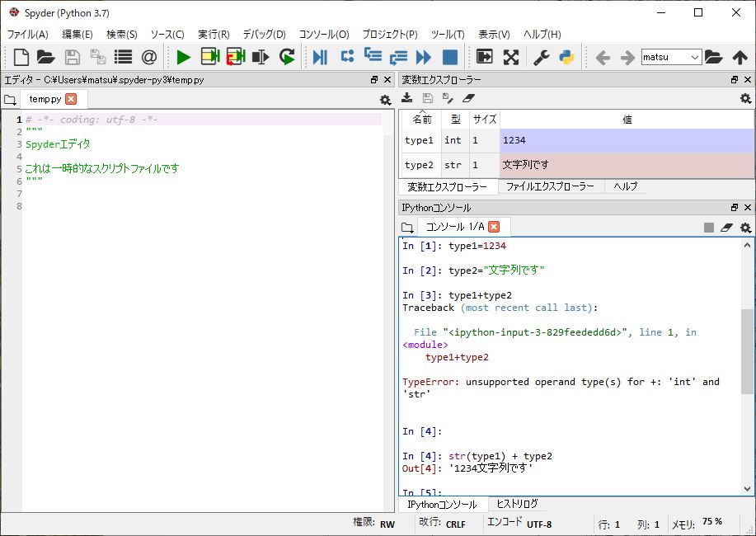
Task: Start debugging with the debug file icon
Action: tap(320, 57)
